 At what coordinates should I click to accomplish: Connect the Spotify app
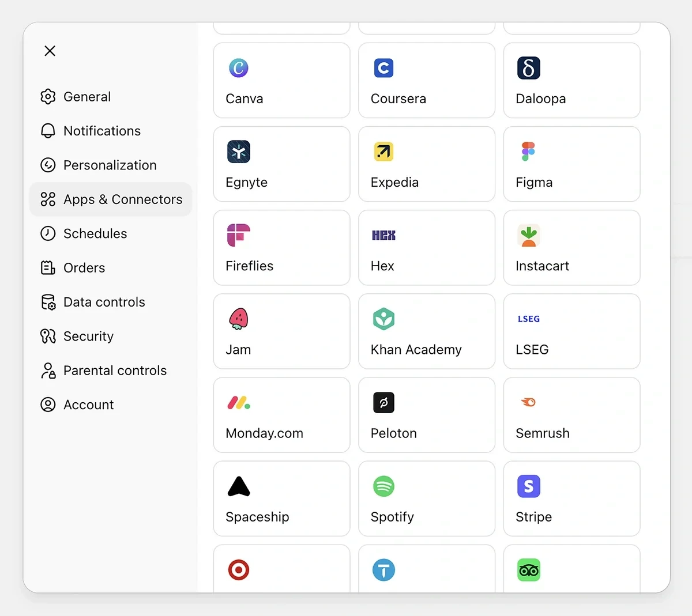click(x=426, y=498)
